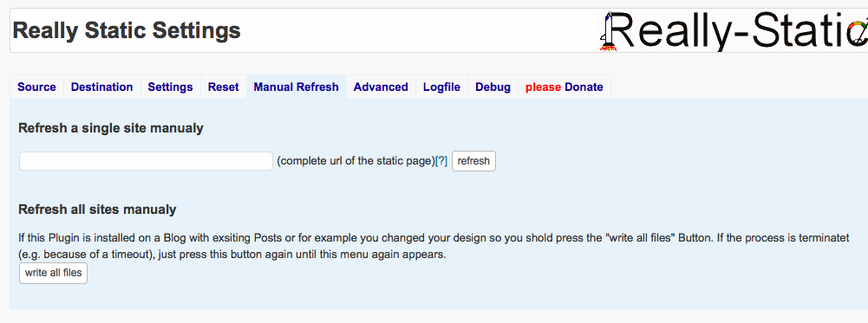Screen dimensions: 868x323
Task: Go to the Reset tab
Action: 223,87
